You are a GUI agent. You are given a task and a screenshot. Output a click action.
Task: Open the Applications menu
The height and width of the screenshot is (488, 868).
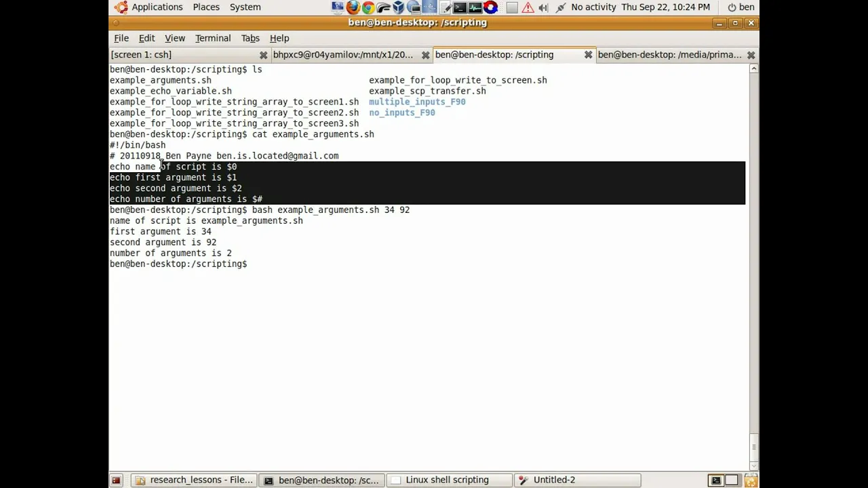click(x=157, y=7)
